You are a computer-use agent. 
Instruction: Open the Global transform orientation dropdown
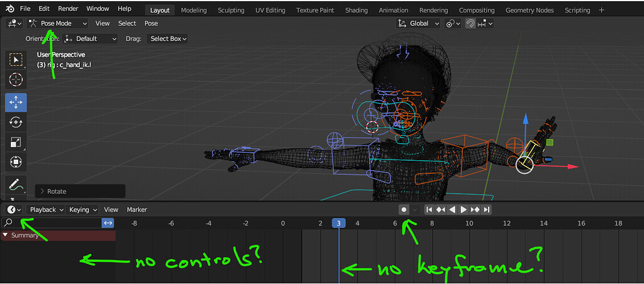point(418,23)
